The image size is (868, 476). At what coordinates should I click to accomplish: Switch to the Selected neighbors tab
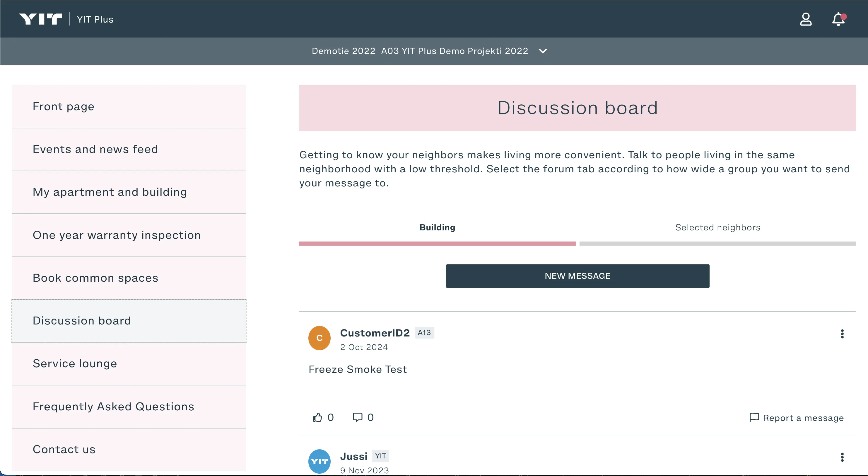click(718, 228)
